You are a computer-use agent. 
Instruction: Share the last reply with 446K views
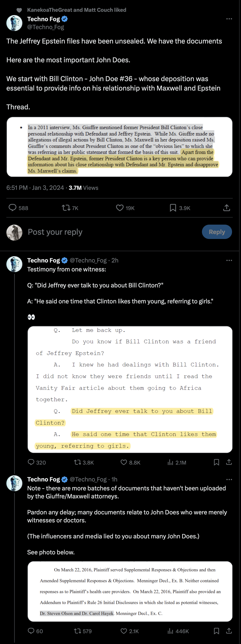[x=229, y=631]
